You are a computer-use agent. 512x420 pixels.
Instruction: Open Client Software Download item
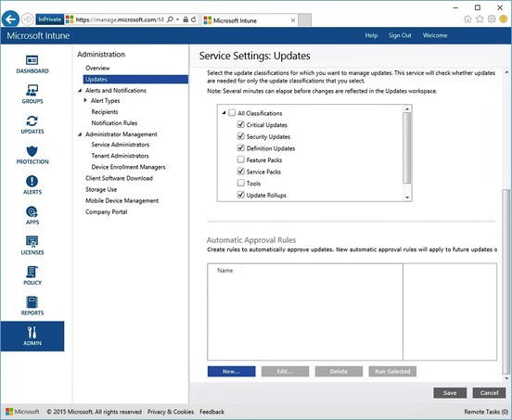(x=119, y=178)
